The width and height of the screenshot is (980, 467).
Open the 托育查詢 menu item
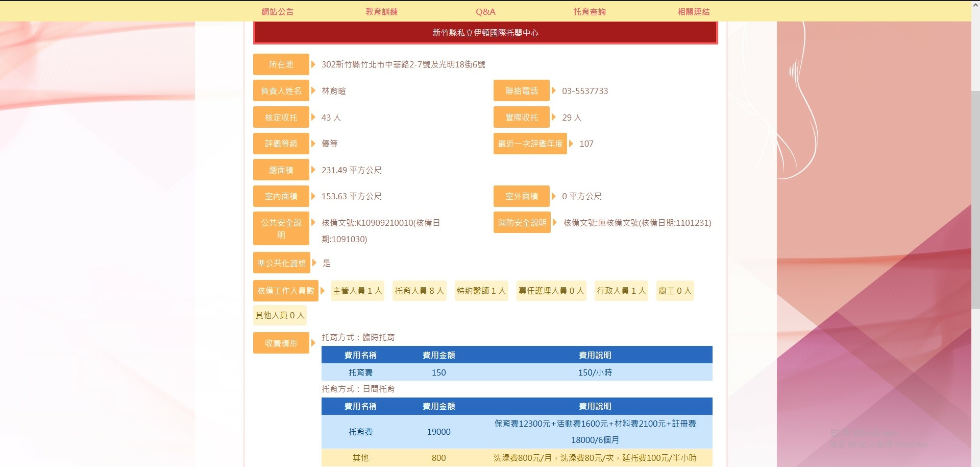[x=590, y=11]
